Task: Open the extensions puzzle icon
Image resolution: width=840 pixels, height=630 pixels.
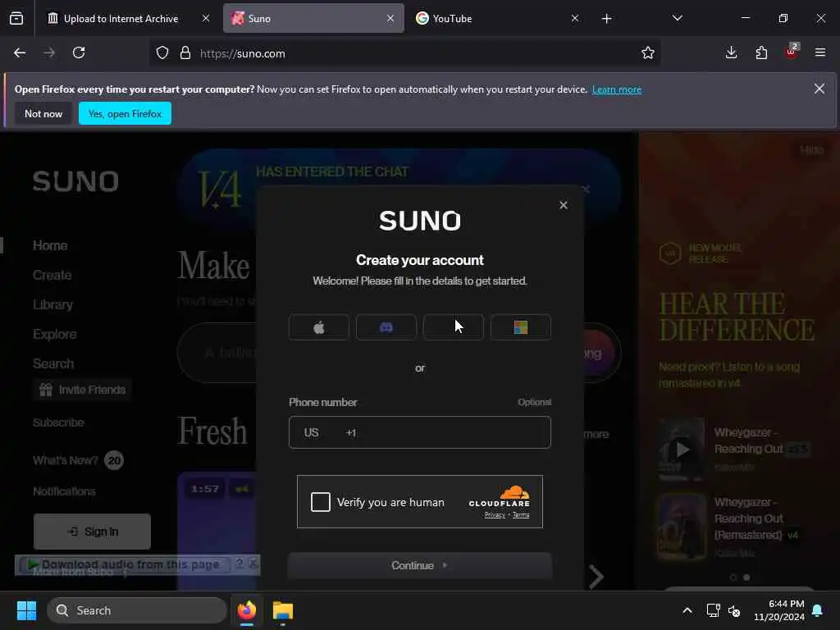Action: (x=761, y=52)
